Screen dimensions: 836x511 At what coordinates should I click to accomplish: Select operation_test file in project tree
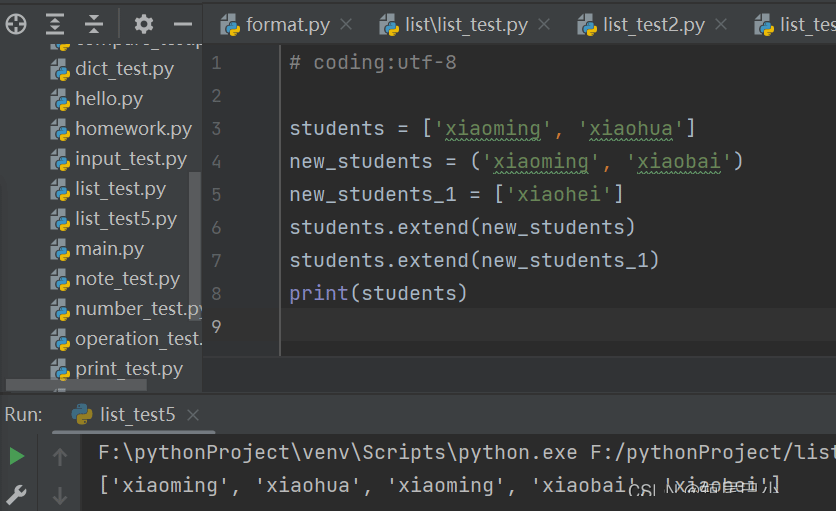tap(139, 339)
